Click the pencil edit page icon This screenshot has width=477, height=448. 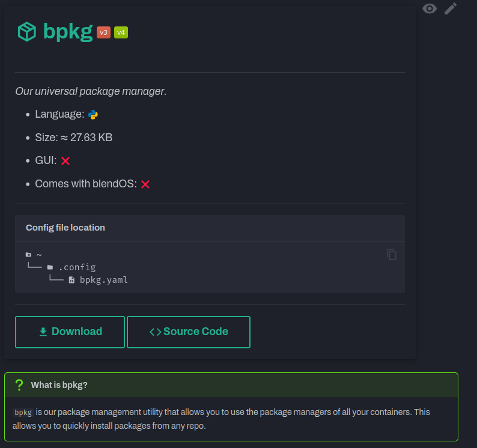[451, 8]
